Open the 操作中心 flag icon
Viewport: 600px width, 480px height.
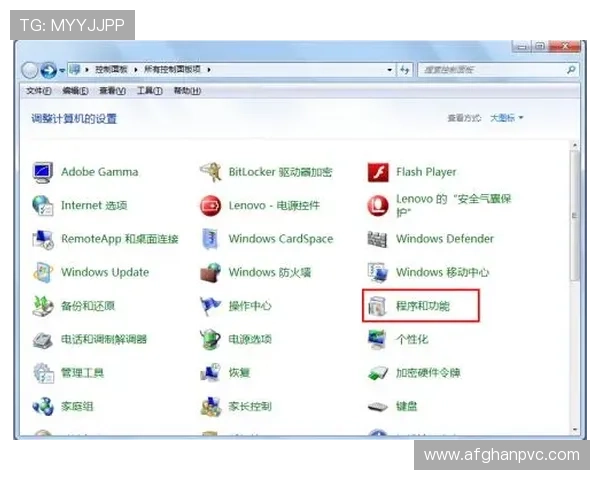point(210,306)
